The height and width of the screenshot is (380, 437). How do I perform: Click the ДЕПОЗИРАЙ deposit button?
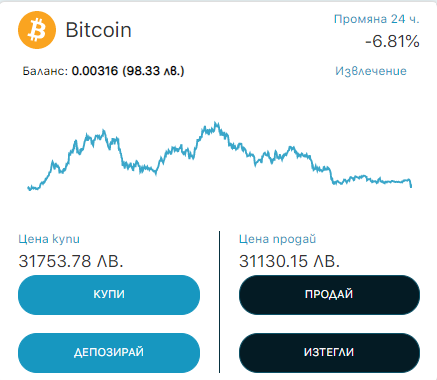point(109,353)
